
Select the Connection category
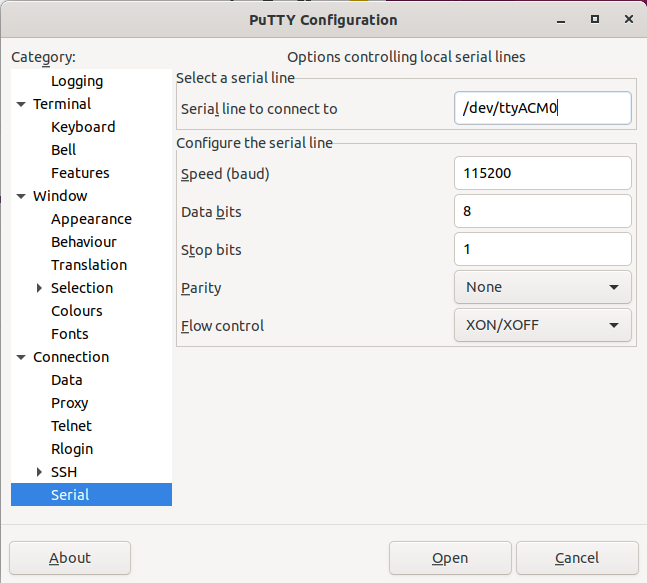[71, 357]
